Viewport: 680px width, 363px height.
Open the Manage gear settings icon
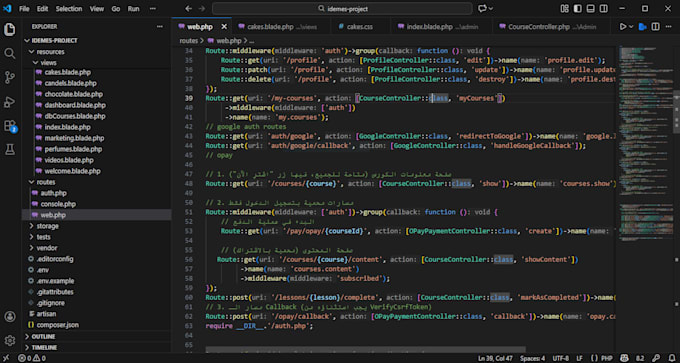(x=10, y=340)
